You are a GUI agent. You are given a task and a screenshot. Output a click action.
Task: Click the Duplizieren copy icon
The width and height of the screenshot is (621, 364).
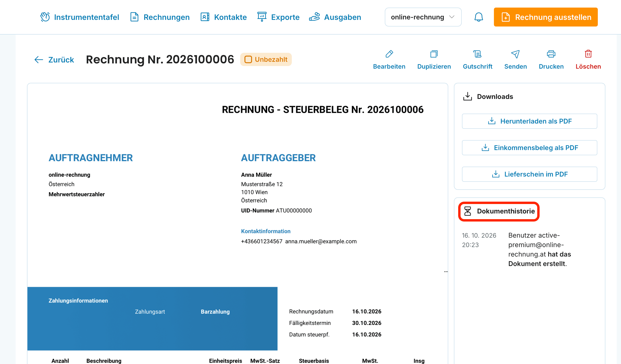(434, 54)
